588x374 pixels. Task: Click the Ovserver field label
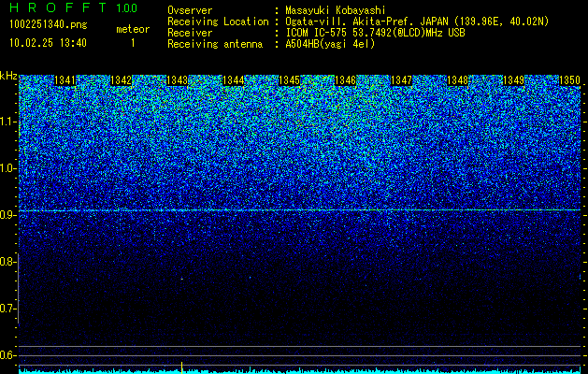point(190,10)
